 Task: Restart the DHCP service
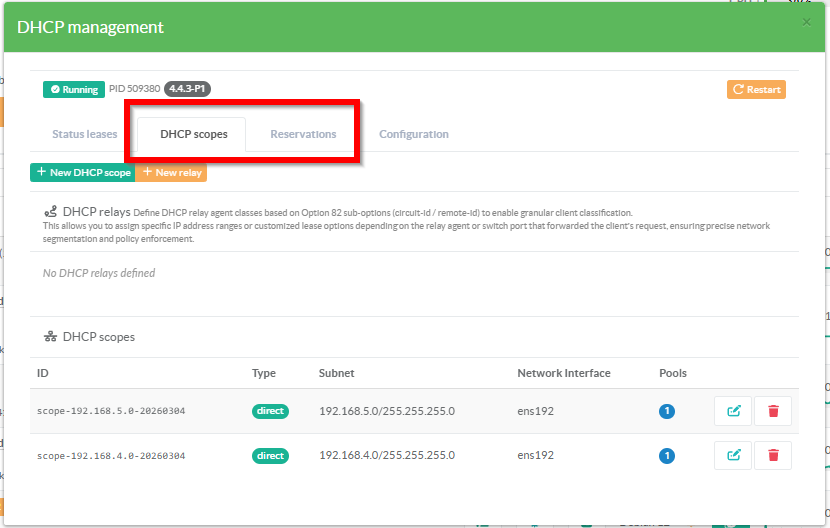[x=756, y=89]
